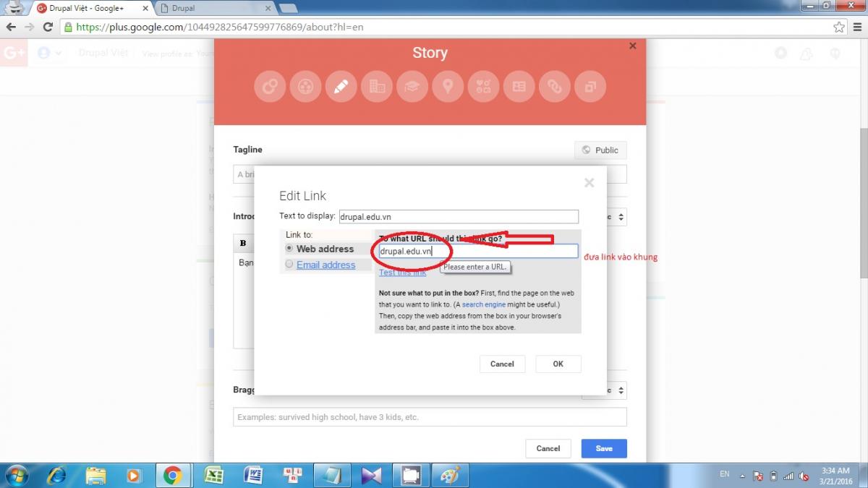
Task: Click the Bold formatting button in editor
Action: [243, 243]
